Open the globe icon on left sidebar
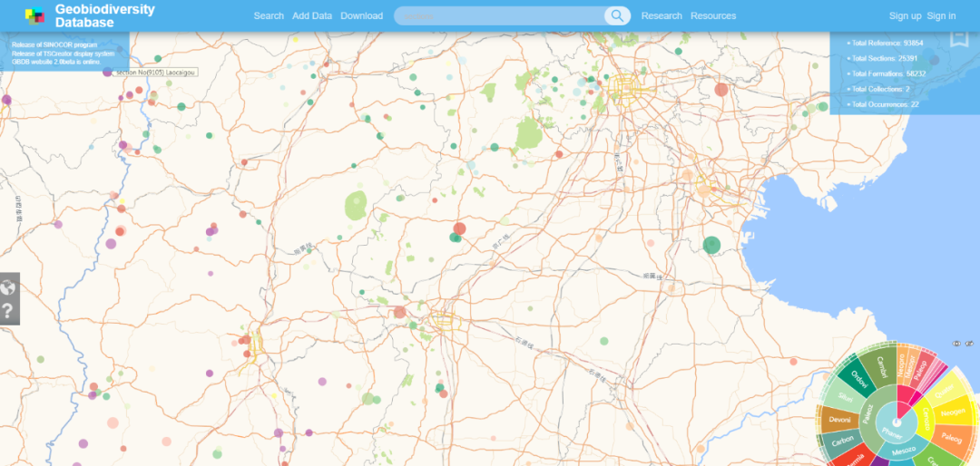Image resolution: width=980 pixels, height=466 pixels. 8,288
